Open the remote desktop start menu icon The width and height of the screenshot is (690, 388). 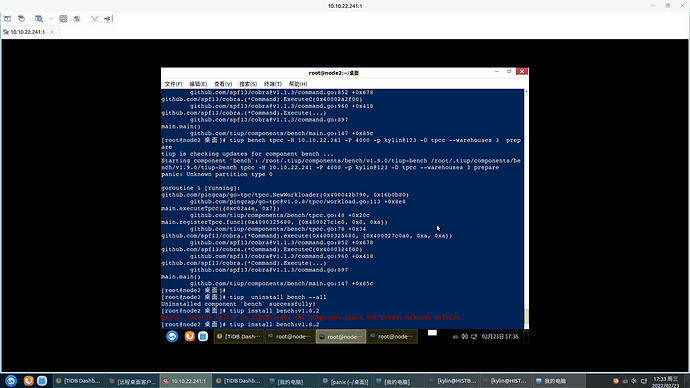click(172, 337)
